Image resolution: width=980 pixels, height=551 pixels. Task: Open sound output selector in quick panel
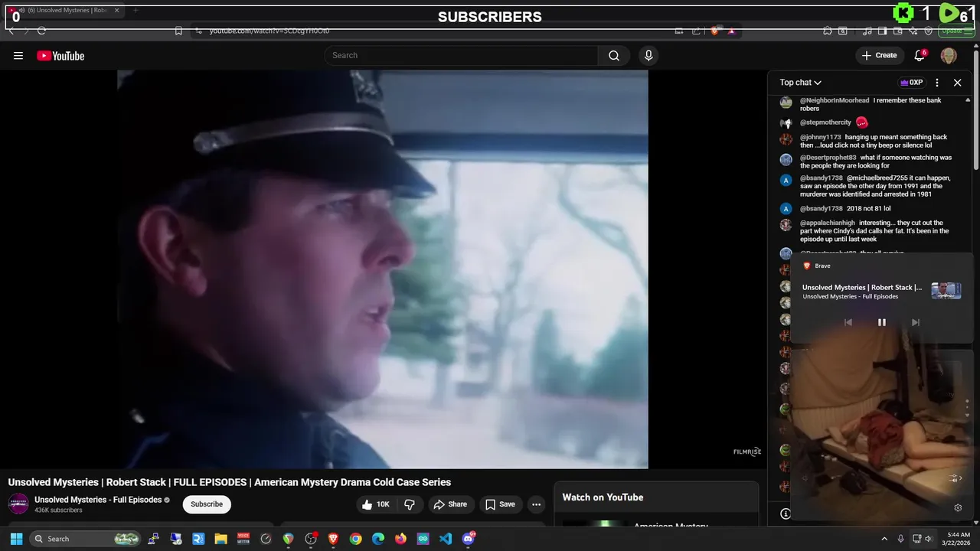(x=955, y=478)
